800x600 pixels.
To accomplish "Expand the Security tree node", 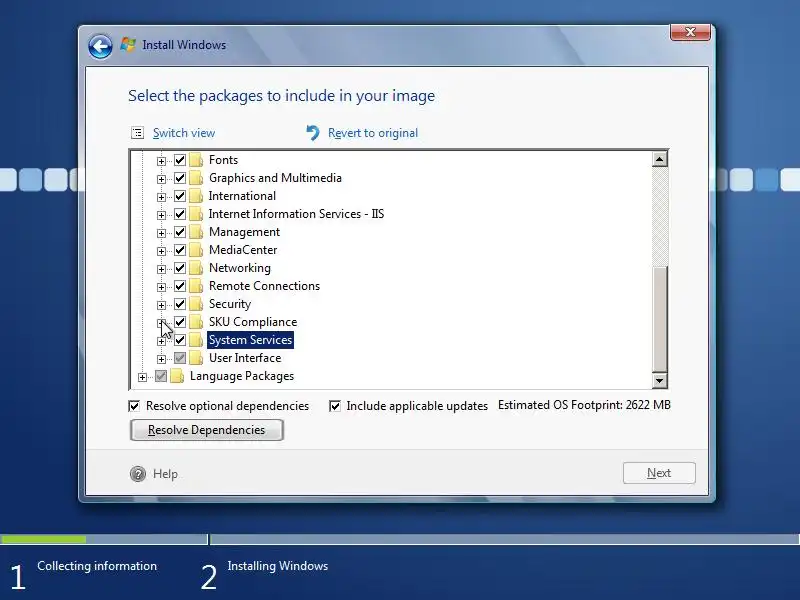I will click(x=161, y=305).
